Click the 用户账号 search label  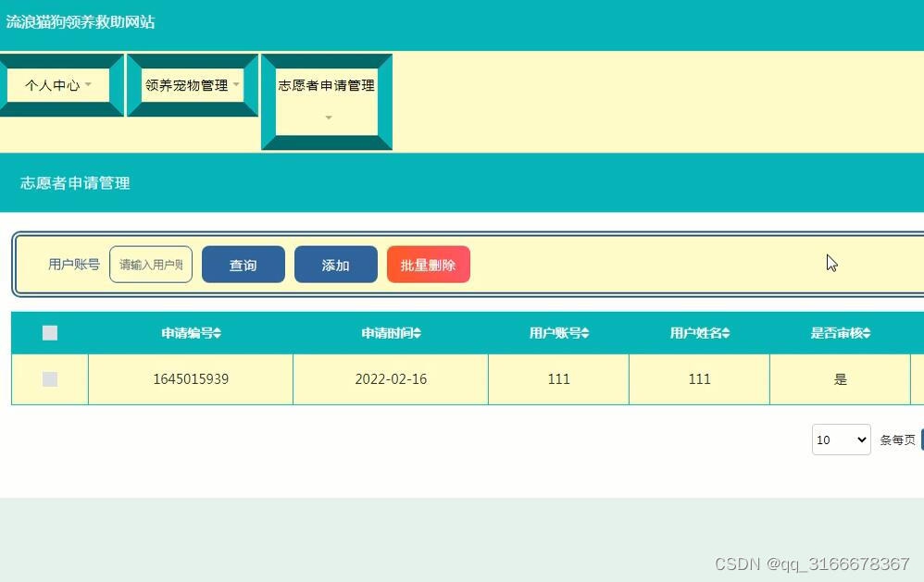tap(74, 265)
